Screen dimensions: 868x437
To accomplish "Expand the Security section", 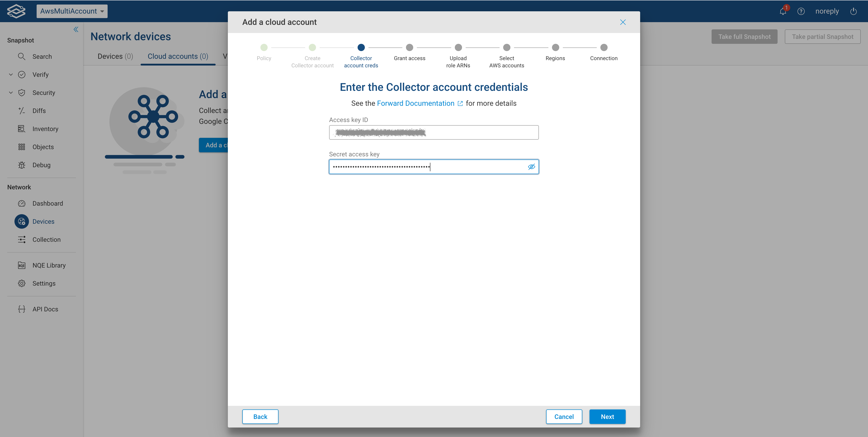I will [10, 93].
